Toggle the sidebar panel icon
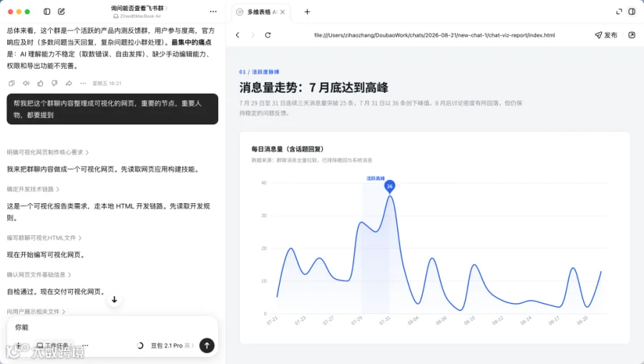This screenshot has width=644, height=364. [x=47, y=11]
